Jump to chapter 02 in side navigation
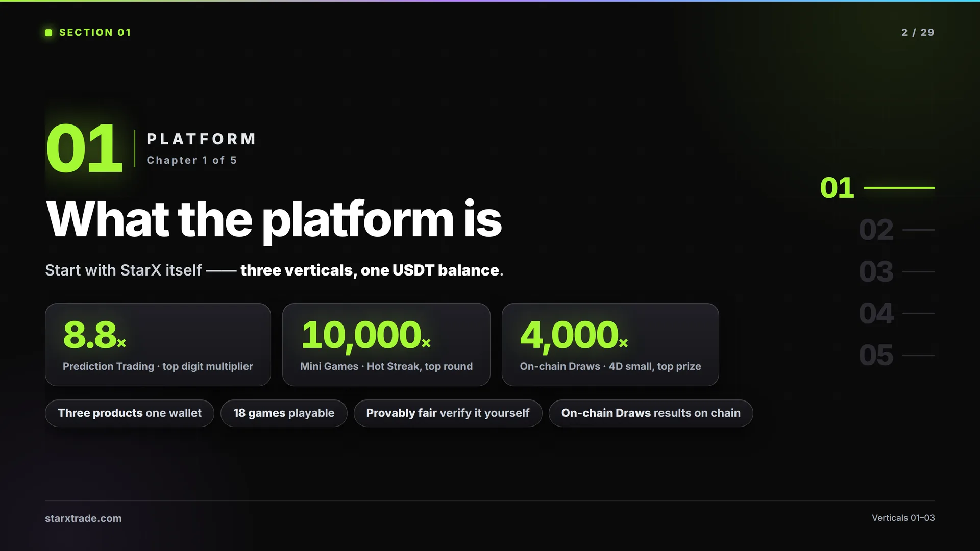Image resolution: width=980 pixels, height=551 pixels. [x=897, y=230]
